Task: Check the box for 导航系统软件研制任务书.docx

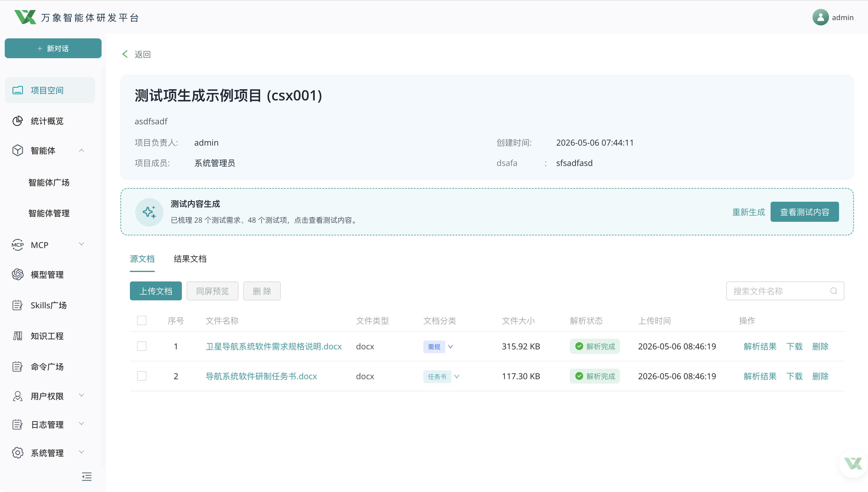Action: point(142,376)
